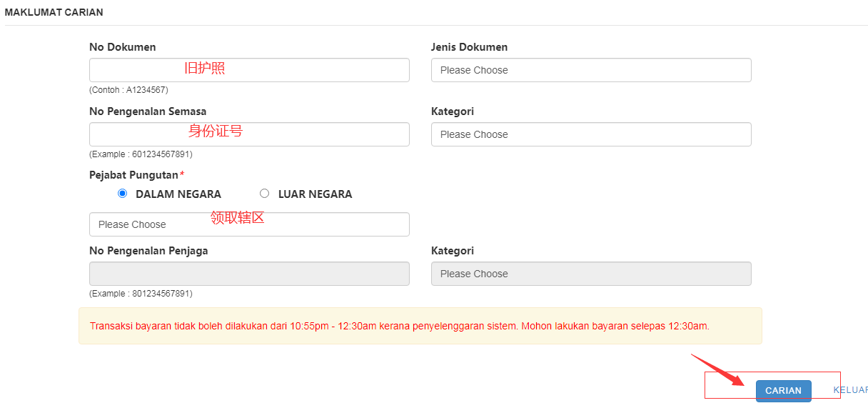Viewport: 868px width, 403px height.
Task: Click the LUAR NEGARA label text
Action: pyautogui.click(x=315, y=194)
